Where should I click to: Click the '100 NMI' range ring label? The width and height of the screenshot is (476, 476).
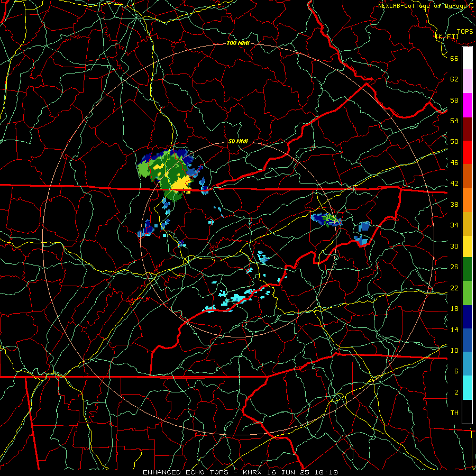pos(238,43)
